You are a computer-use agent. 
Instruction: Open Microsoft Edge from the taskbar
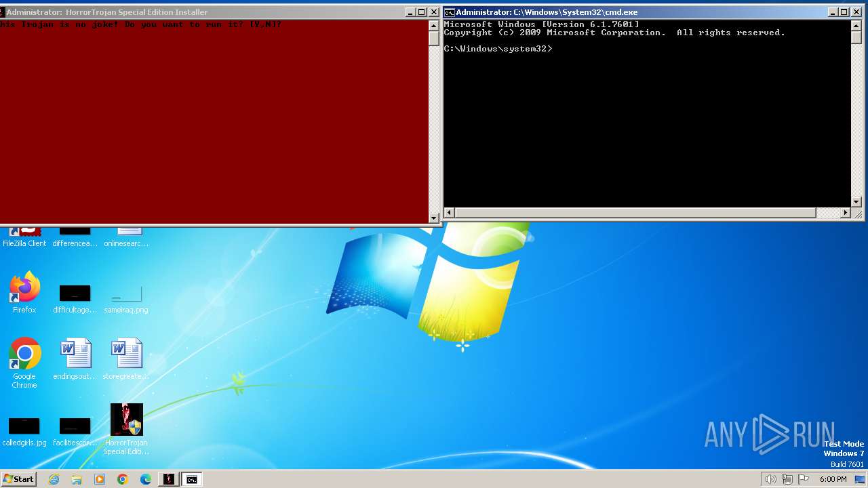(146, 479)
